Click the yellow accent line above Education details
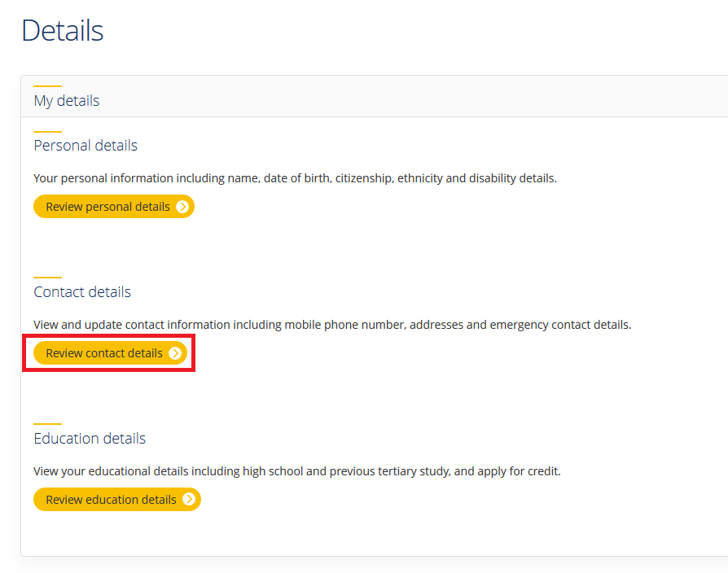This screenshot has height=573, width=728. click(x=47, y=424)
